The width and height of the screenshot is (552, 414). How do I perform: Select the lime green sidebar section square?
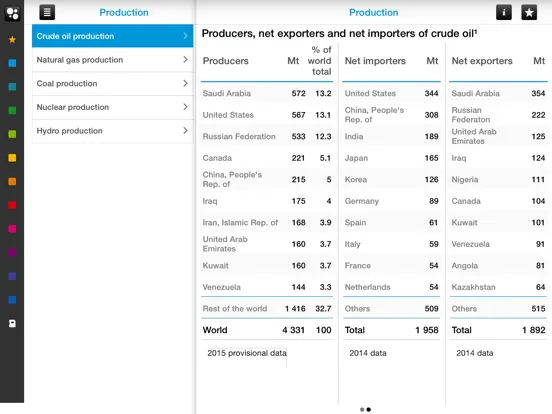(12, 134)
